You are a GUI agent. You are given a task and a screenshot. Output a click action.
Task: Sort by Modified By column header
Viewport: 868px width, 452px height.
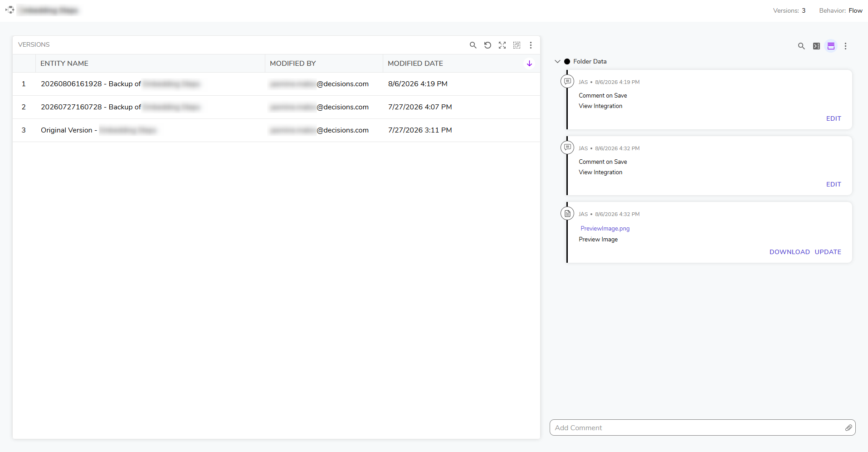tap(293, 64)
